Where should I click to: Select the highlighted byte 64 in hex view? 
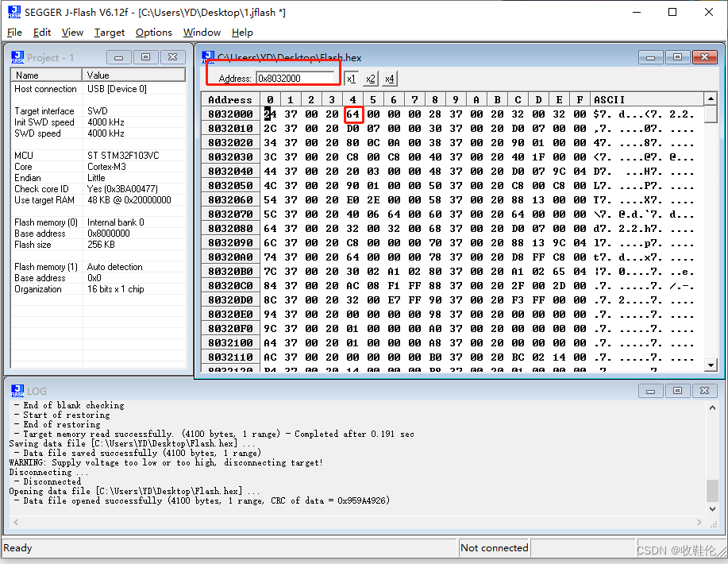point(352,114)
